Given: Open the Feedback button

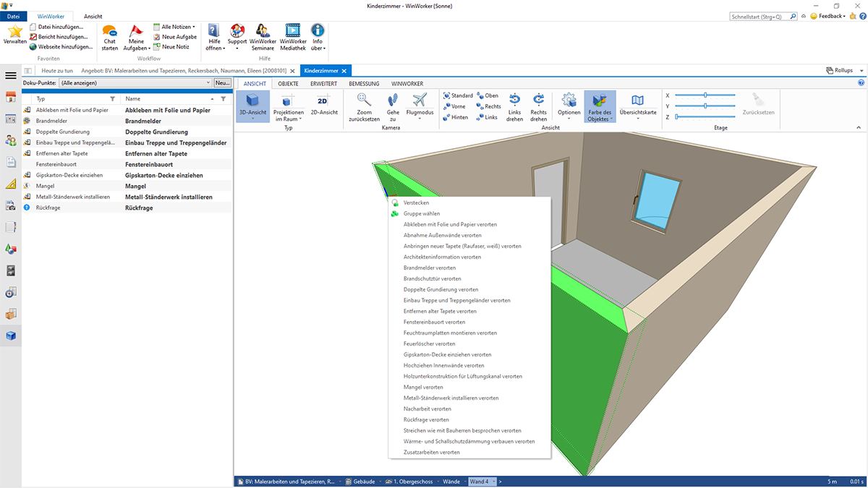Looking at the screenshot, I should [x=827, y=16].
